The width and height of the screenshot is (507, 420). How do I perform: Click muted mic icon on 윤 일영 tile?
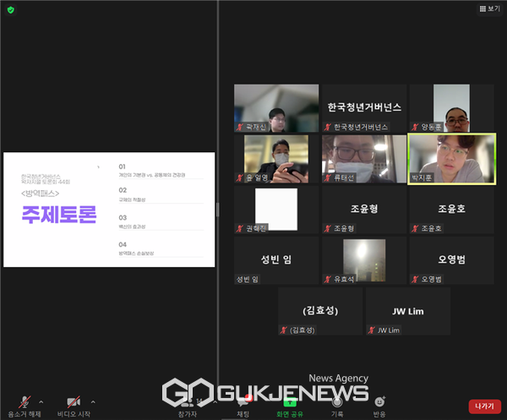(240, 177)
